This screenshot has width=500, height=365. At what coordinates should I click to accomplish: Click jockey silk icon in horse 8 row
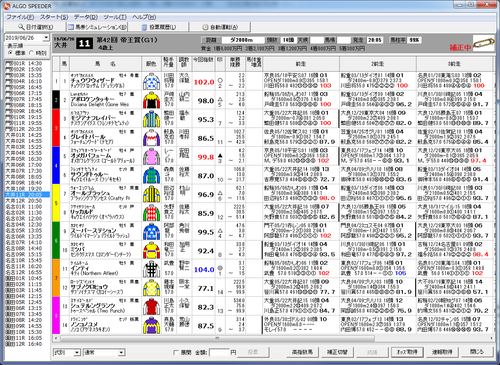151,213
